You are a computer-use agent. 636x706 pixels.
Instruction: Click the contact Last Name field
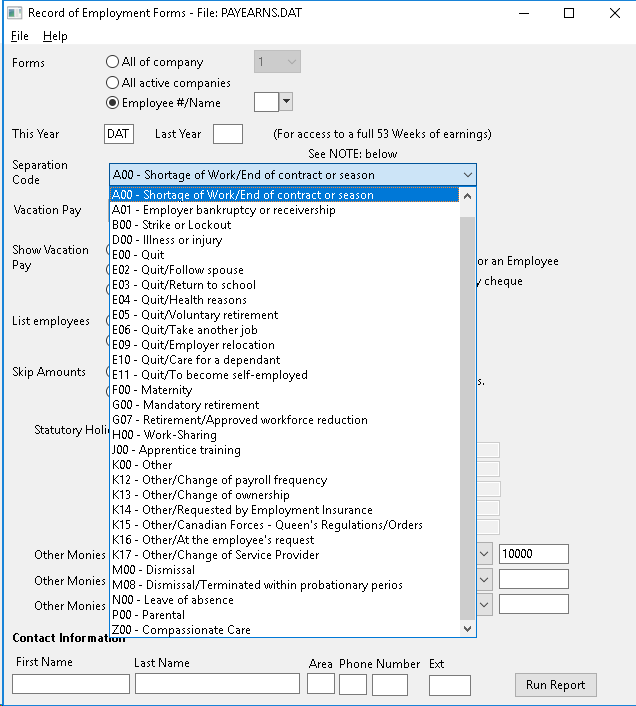[x=217, y=684]
